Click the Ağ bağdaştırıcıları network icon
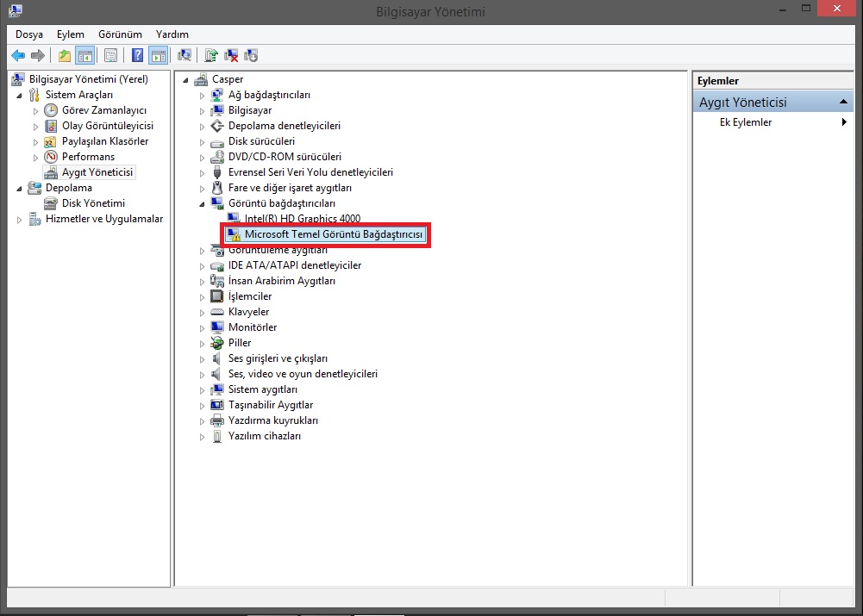 217,95
